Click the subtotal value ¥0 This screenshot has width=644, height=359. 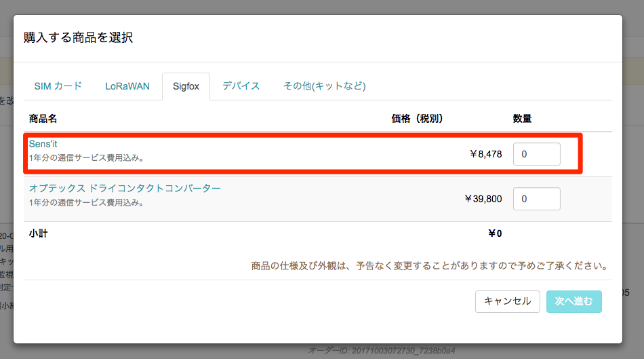(495, 233)
